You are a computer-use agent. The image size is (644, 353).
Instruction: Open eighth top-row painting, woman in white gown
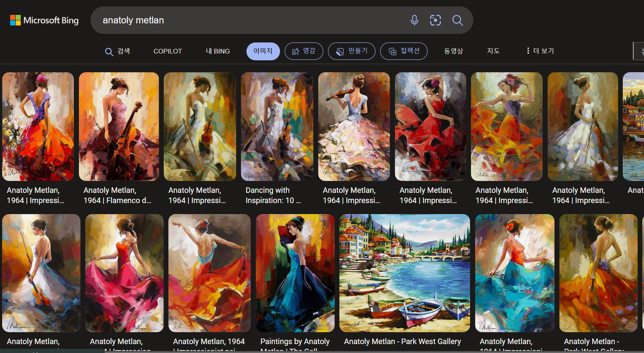583,127
